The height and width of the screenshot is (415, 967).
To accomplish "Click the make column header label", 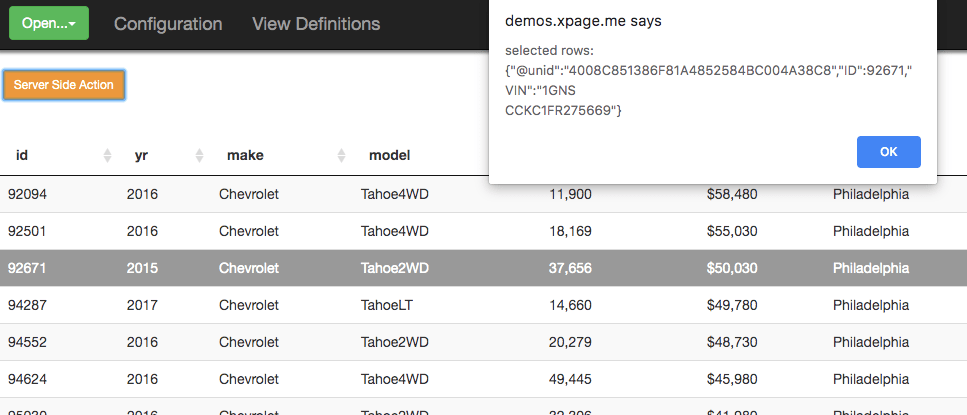I will click(x=245, y=155).
